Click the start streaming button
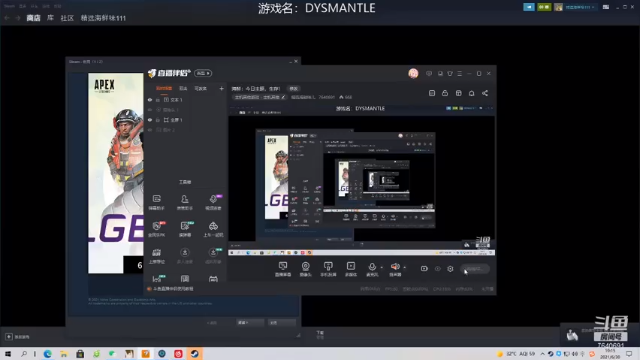Image resolution: width=640 pixels, height=360 pixels. 475,269
